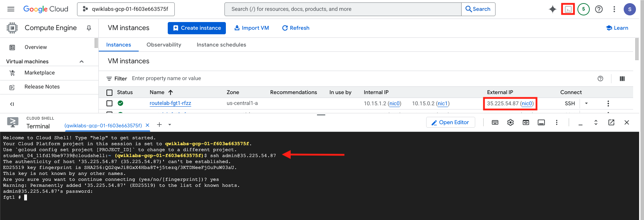Click the Search button
The height and width of the screenshot is (220, 644).
[x=478, y=9]
